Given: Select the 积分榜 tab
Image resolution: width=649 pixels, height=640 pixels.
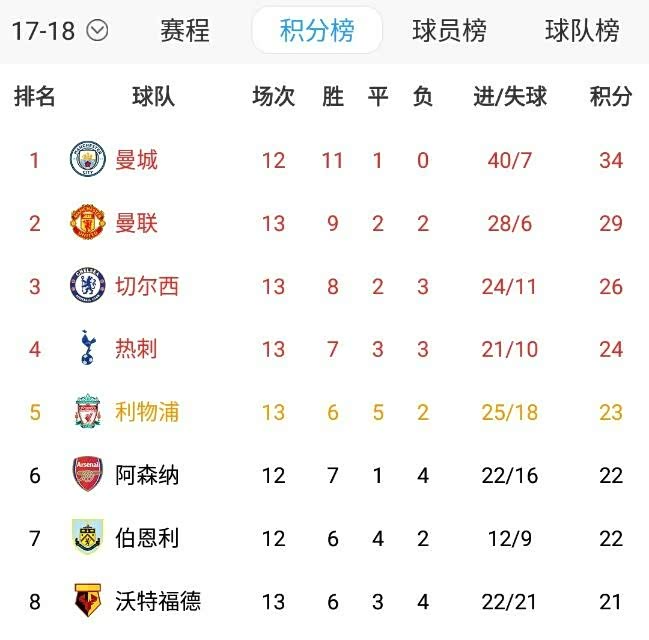Looking at the screenshot, I should point(317,31).
